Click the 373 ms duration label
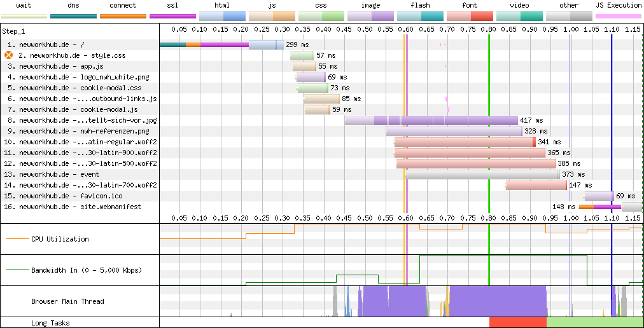The width and height of the screenshot is (644, 328). click(x=574, y=174)
